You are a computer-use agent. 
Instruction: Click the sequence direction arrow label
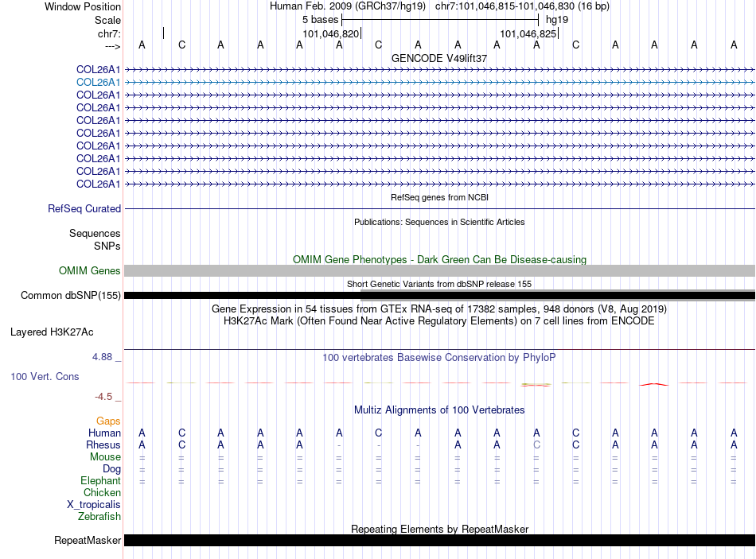click(112, 46)
